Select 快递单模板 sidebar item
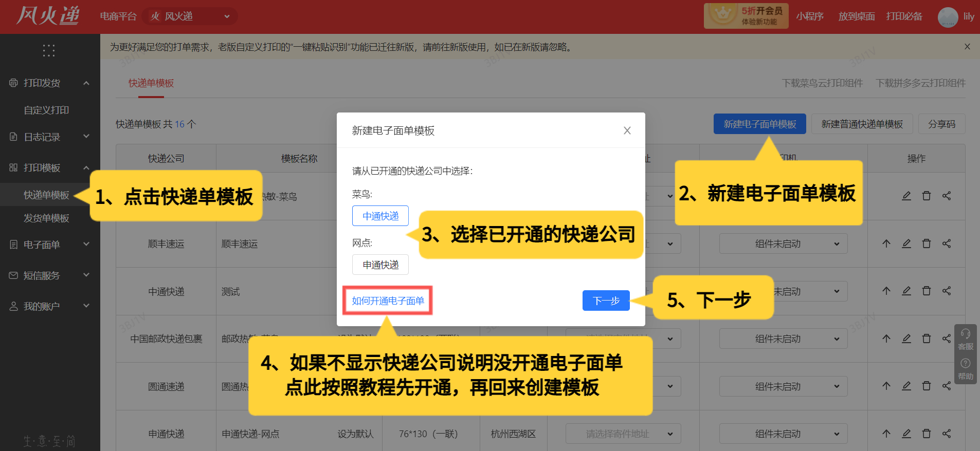Screen dimensions: 980x451 (46, 195)
